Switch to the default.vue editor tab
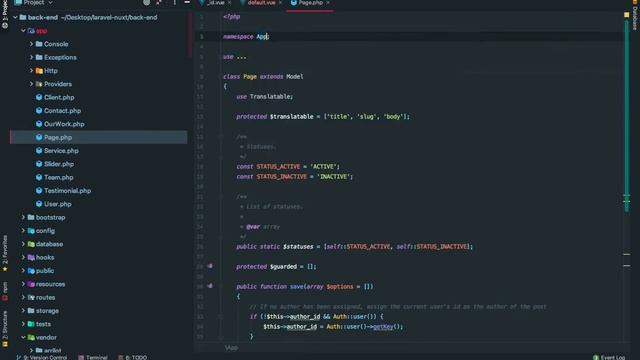 [261, 2]
